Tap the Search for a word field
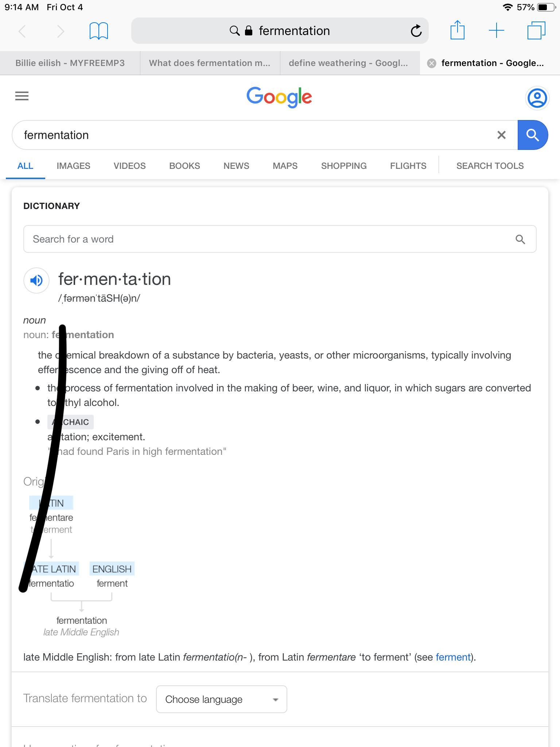 pyautogui.click(x=255, y=239)
